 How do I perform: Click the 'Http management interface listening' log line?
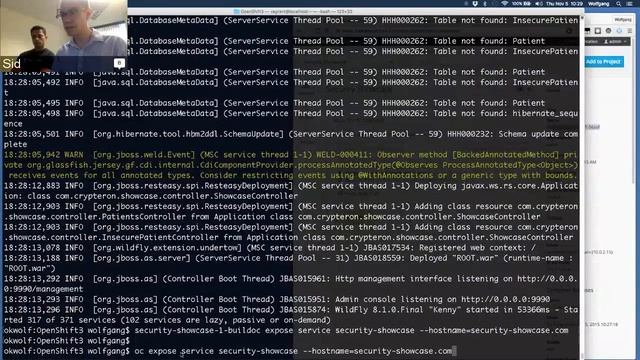(x=291, y=284)
